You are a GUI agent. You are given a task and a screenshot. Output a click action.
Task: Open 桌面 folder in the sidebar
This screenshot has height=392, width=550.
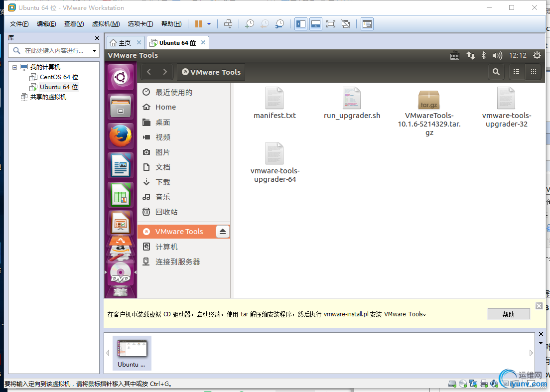point(183,123)
